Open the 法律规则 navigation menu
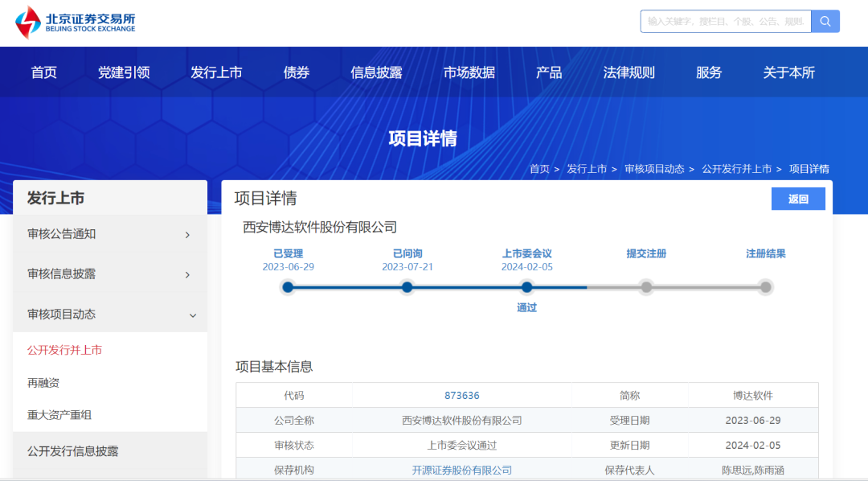 click(x=628, y=72)
